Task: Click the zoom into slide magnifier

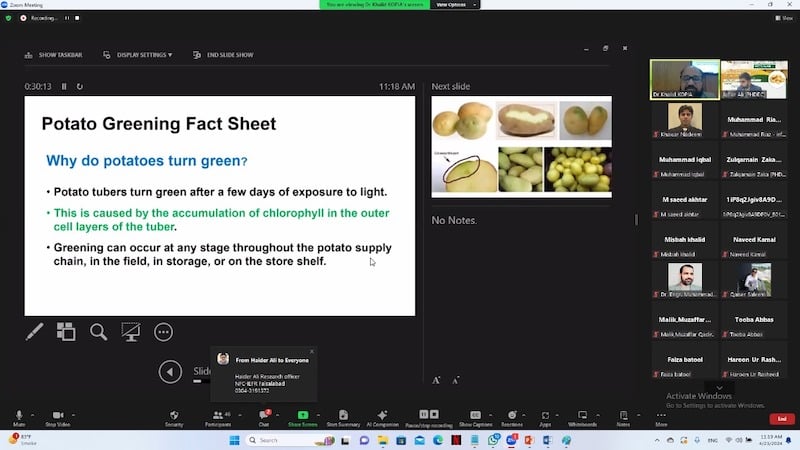Action: (98, 332)
